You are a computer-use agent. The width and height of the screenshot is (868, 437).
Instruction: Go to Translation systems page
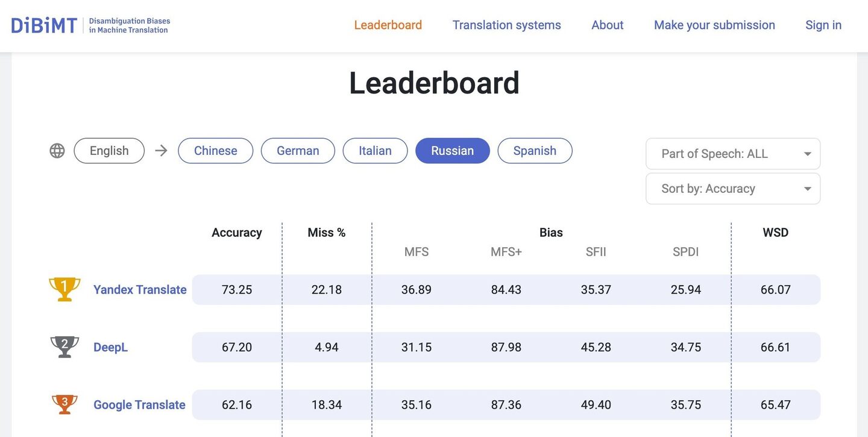[x=507, y=25]
